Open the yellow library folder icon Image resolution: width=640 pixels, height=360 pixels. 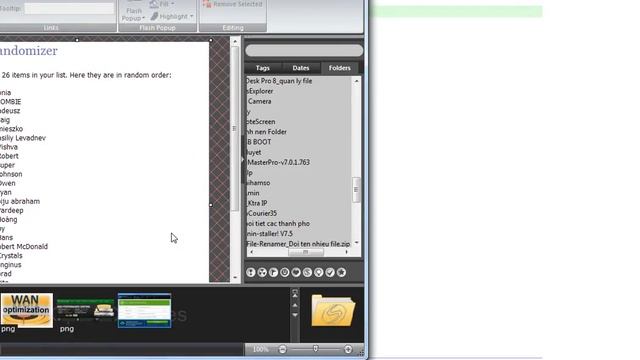click(333, 311)
